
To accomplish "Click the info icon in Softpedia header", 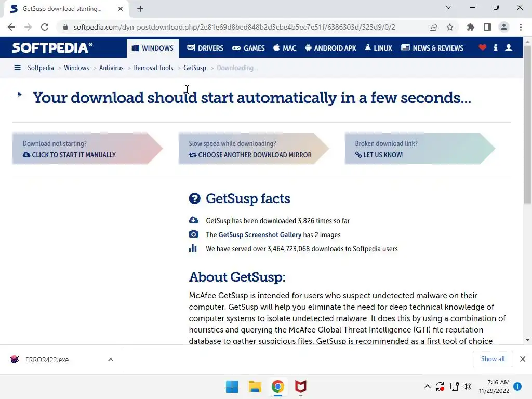I will point(495,48).
